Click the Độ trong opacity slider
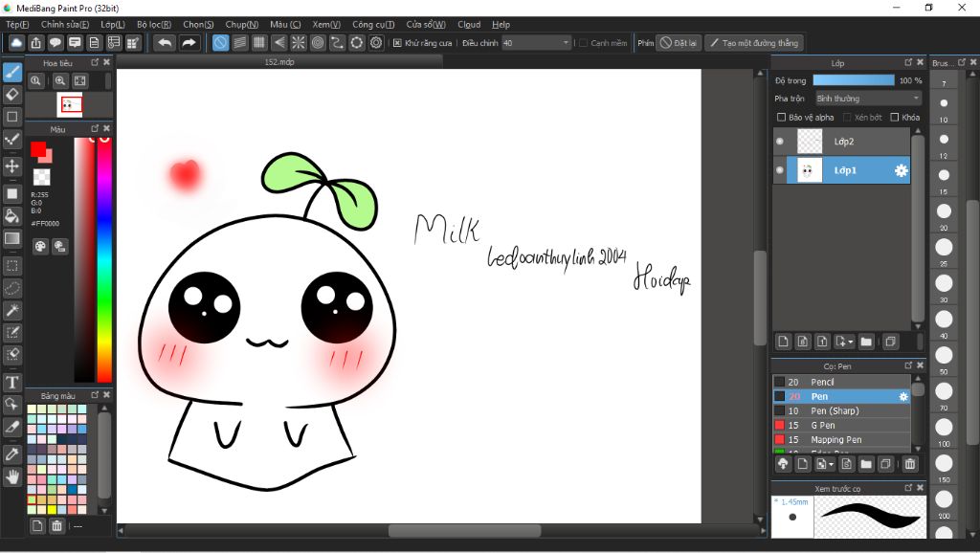 coord(853,80)
